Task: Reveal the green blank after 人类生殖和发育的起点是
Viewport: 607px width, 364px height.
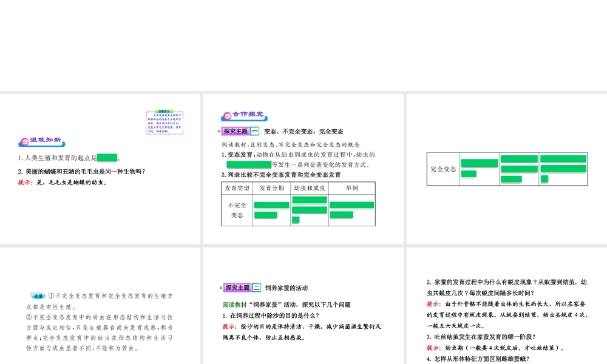Action: tap(107, 158)
